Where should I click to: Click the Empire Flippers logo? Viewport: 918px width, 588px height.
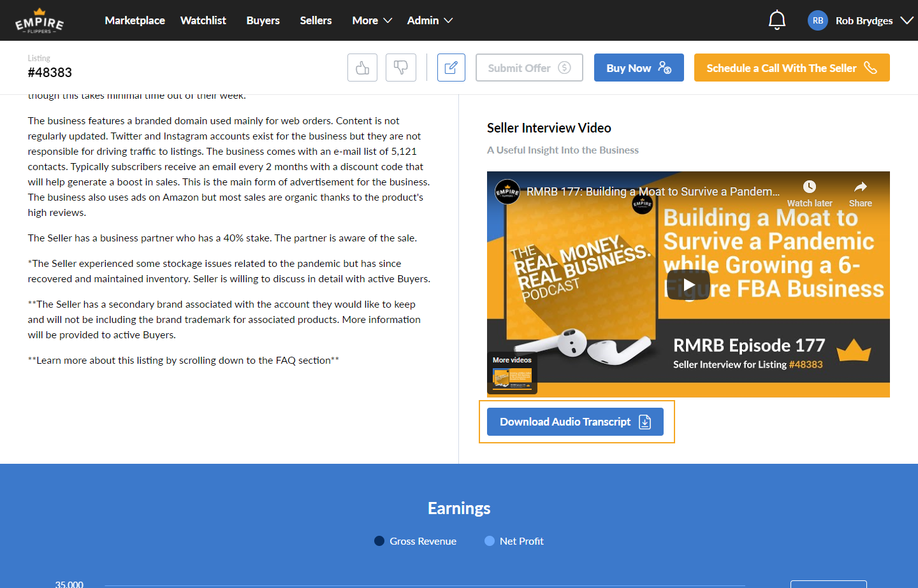click(40, 20)
